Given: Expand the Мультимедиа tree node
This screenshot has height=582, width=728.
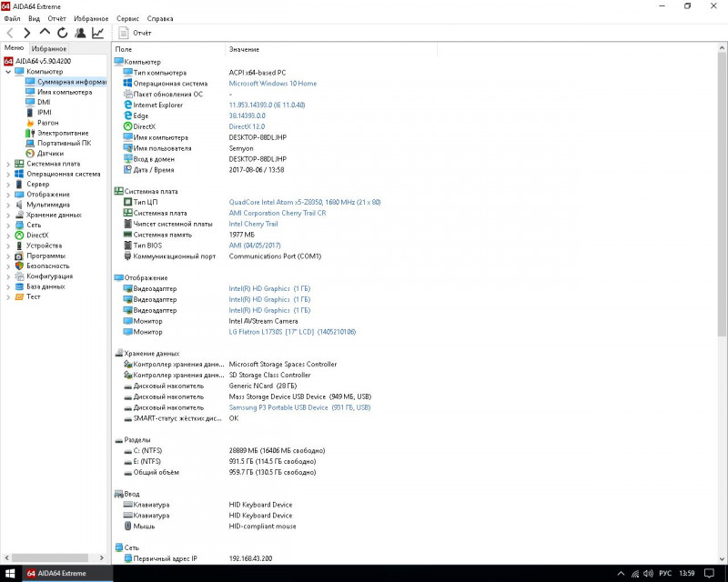Looking at the screenshot, I should coord(8,205).
